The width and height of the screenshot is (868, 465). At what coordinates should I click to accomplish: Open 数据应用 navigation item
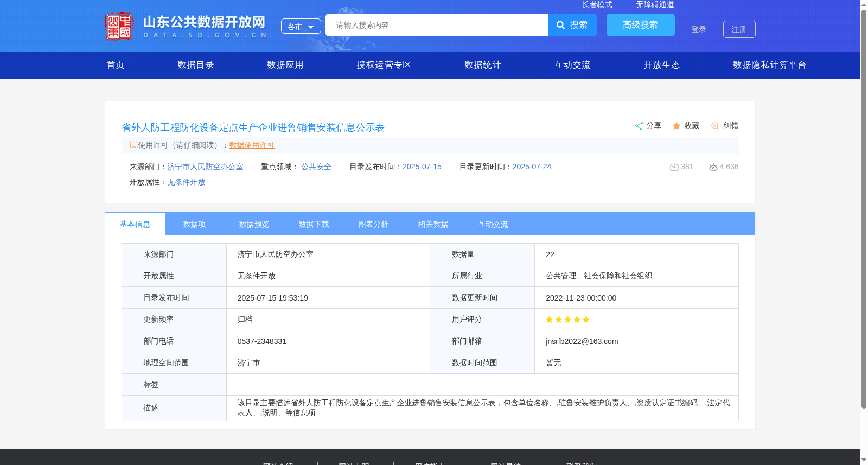[x=285, y=65]
